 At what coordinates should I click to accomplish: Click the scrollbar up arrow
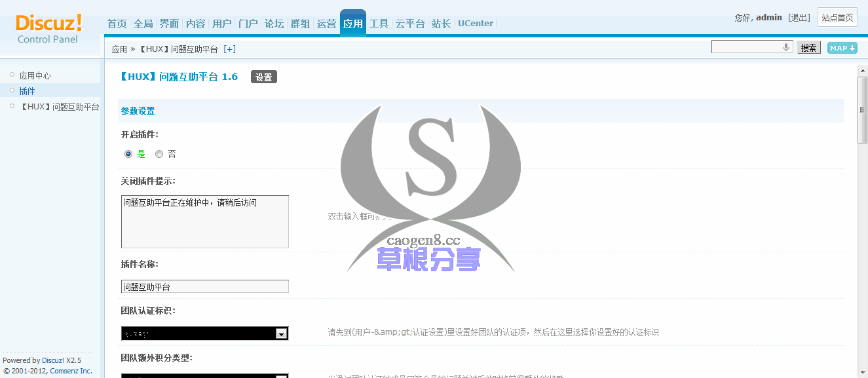pos(862,69)
